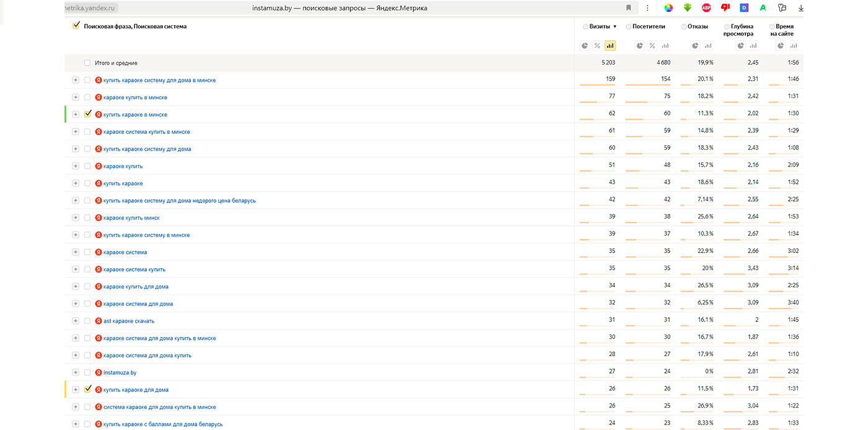The width and height of the screenshot is (868, 430).
Task: Show pie chart for Посетители column
Action: pos(640,45)
